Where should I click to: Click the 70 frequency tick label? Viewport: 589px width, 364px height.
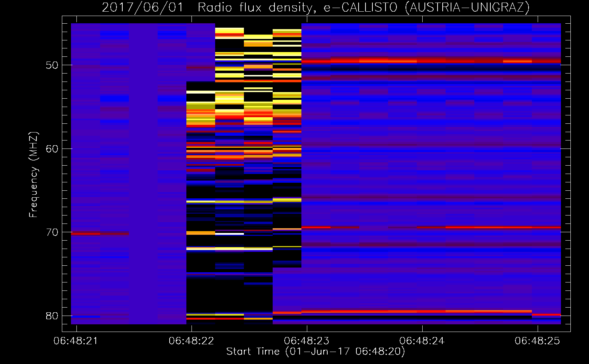pos(52,233)
